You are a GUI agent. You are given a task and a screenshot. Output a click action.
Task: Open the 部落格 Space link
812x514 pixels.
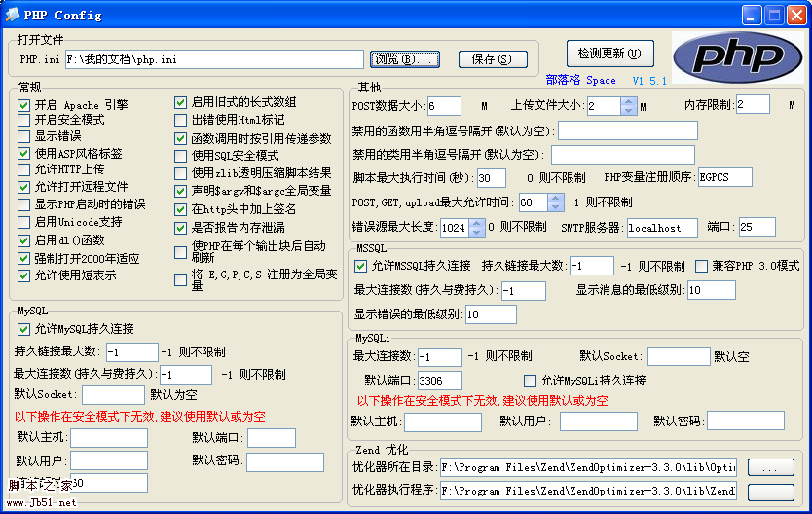tap(580, 80)
